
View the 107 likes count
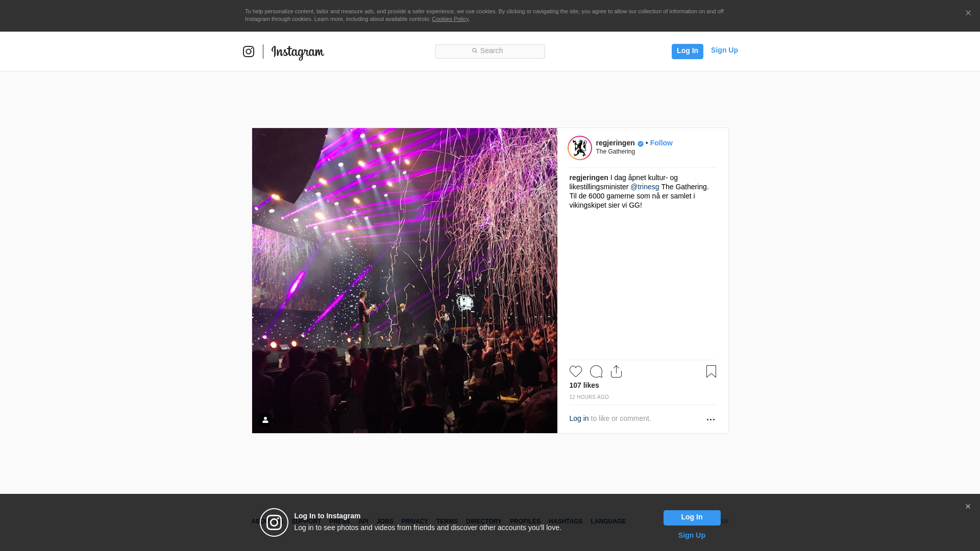click(x=584, y=385)
